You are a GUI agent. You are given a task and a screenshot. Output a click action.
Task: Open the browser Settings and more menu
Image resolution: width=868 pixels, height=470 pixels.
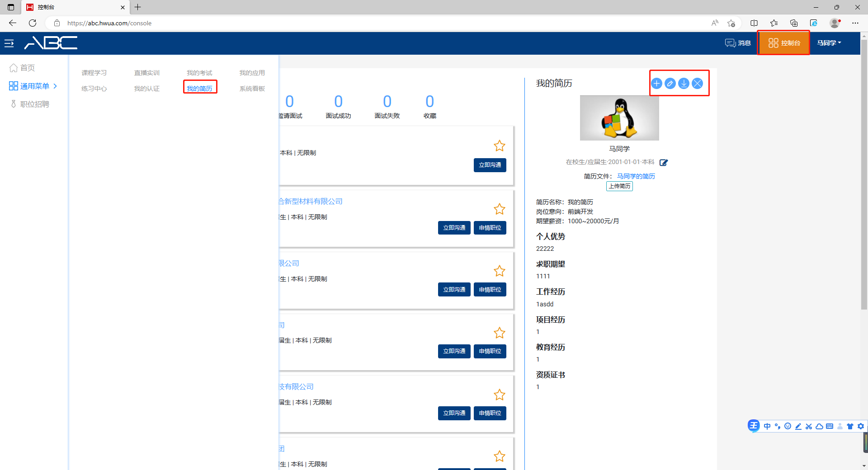pos(855,23)
